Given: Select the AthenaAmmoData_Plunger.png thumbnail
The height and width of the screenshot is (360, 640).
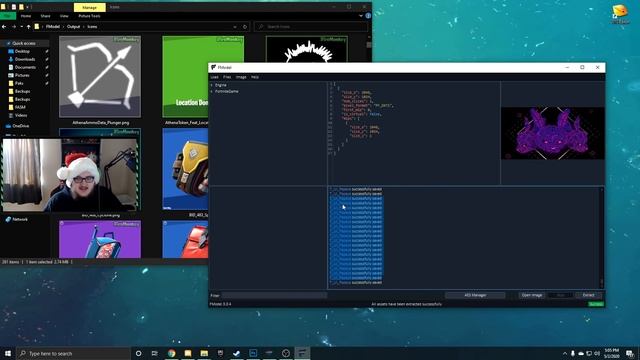Looking at the screenshot, I should (x=100, y=77).
